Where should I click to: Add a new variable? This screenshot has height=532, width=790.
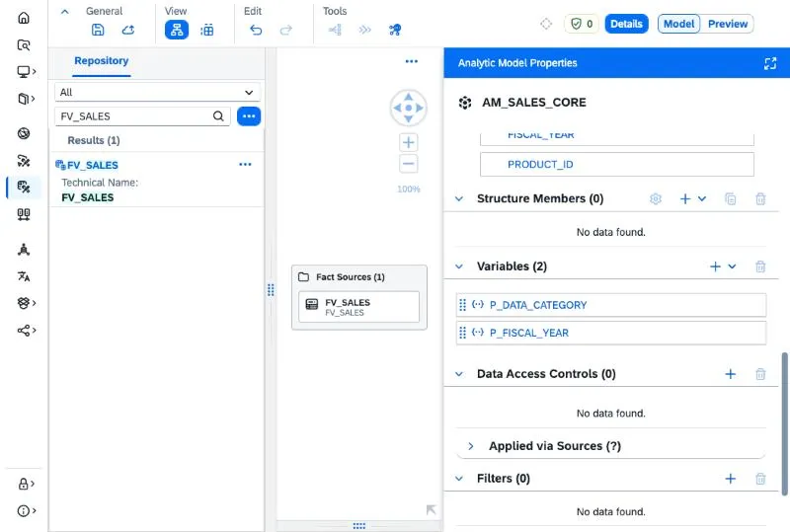pyautogui.click(x=715, y=266)
